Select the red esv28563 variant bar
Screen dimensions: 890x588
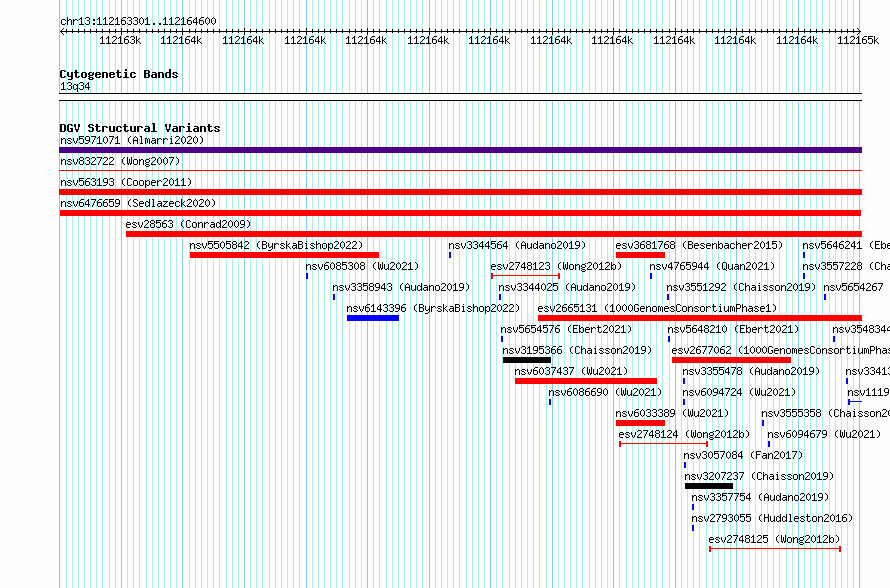click(494, 234)
